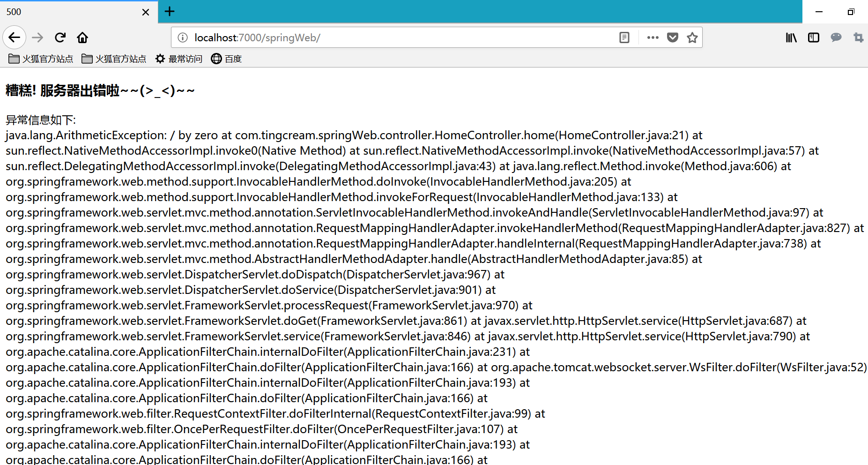
Task: Reload the current page
Action: (x=60, y=37)
